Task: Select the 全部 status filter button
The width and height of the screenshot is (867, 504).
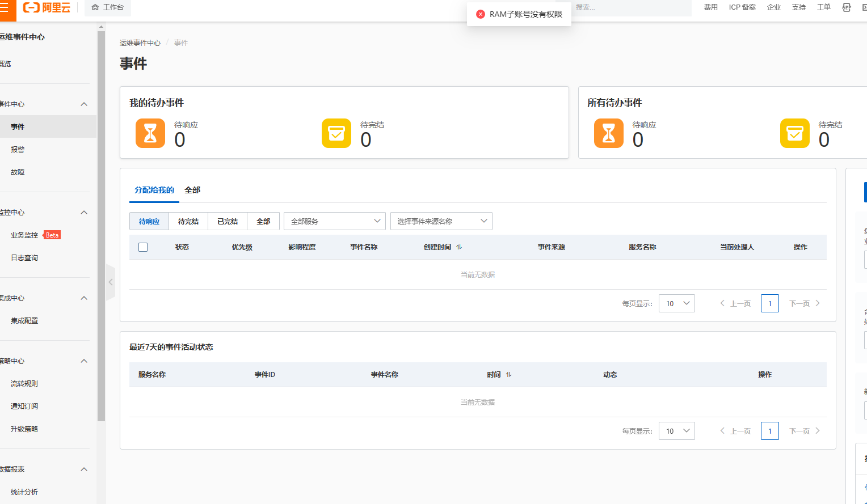Action: (x=263, y=221)
